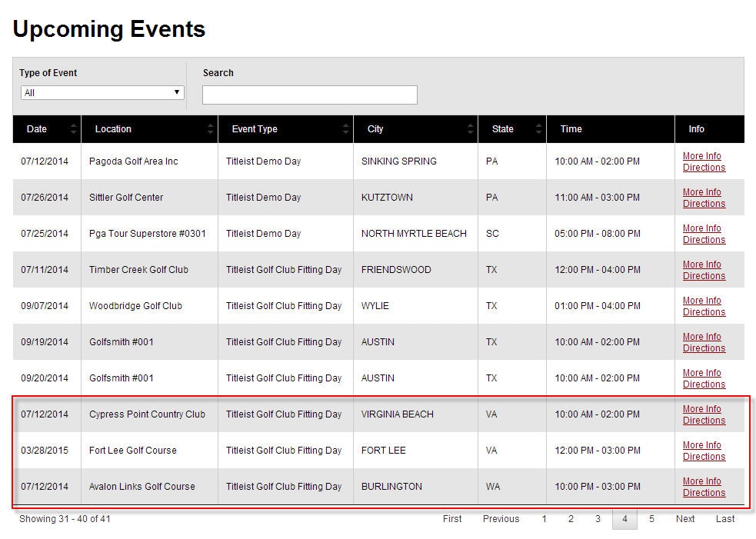Go to the Next results page
This screenshot has width=756, height=539.
(x=685, y=519)
